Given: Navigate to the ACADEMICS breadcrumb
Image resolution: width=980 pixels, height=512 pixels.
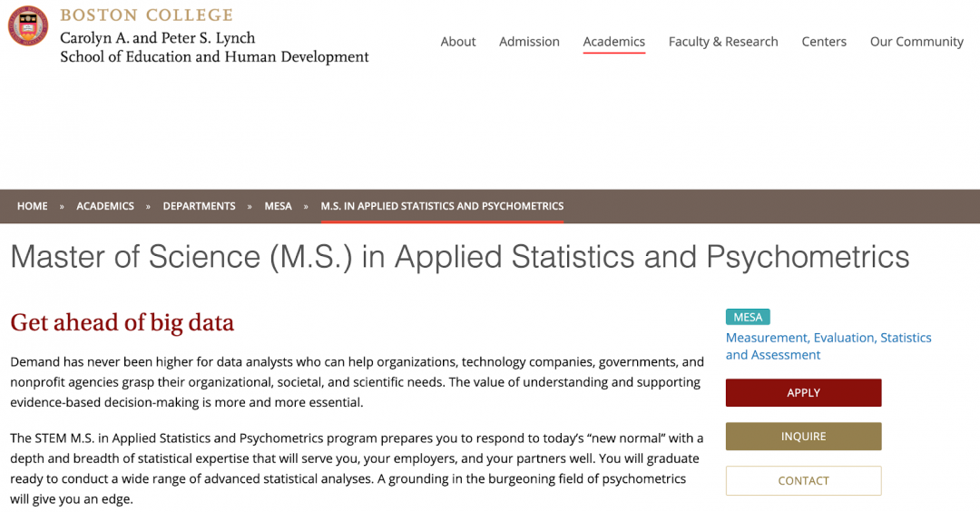Looking at the screenshot, I should 105,206.
